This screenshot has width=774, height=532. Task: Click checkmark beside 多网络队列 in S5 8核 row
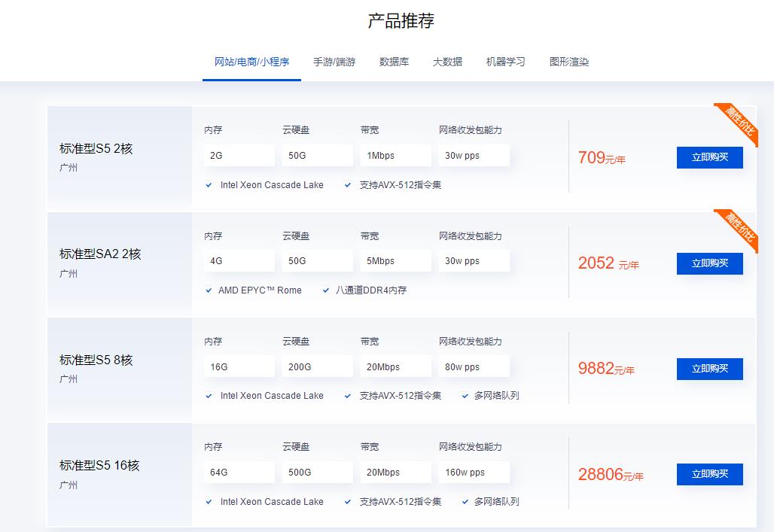click(x=465, y=396)
